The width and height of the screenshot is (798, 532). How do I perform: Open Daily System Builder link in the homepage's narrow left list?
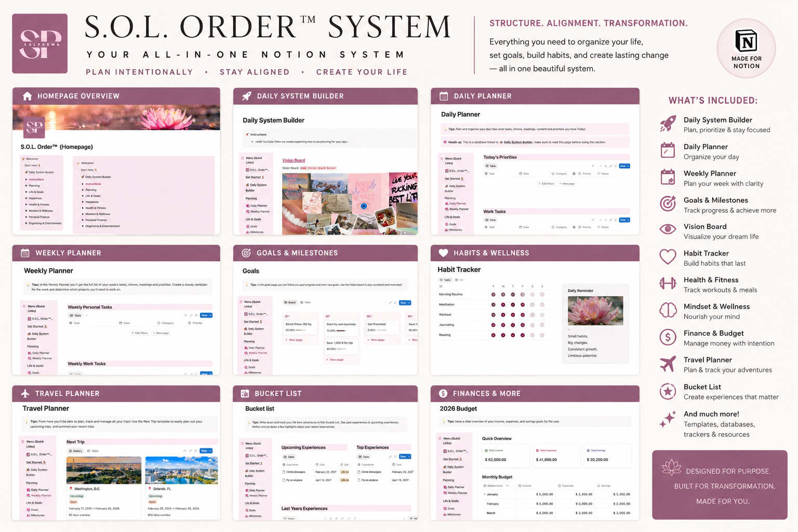pos(39,172)
